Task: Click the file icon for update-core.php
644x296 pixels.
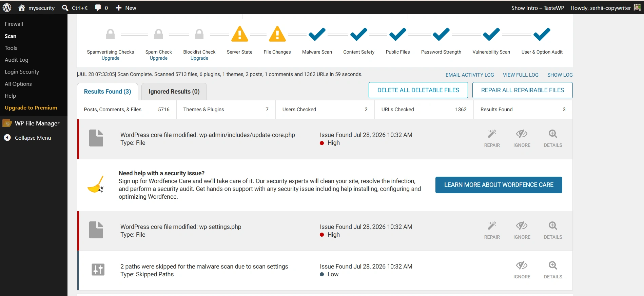Action: pyautogui.click(x=96, y=138)
